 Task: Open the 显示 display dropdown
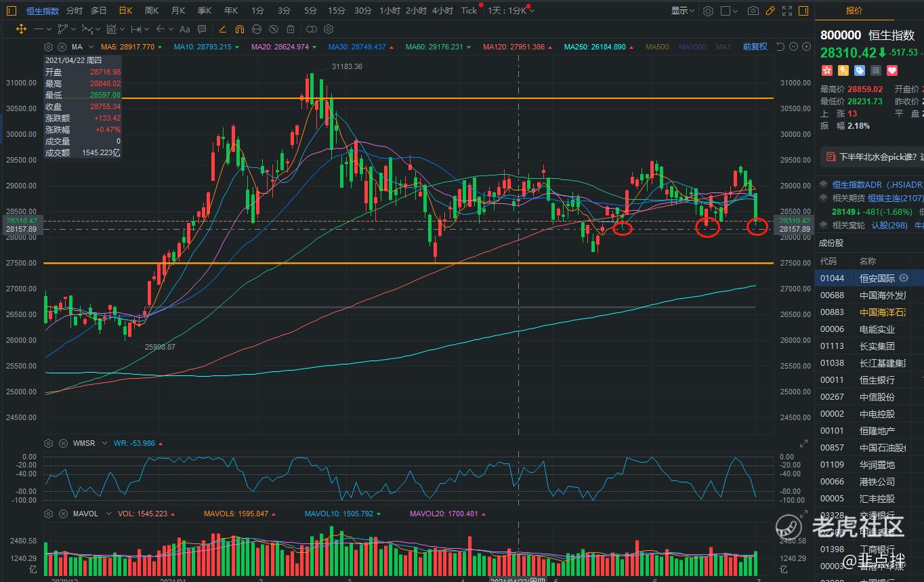(683, 11)
